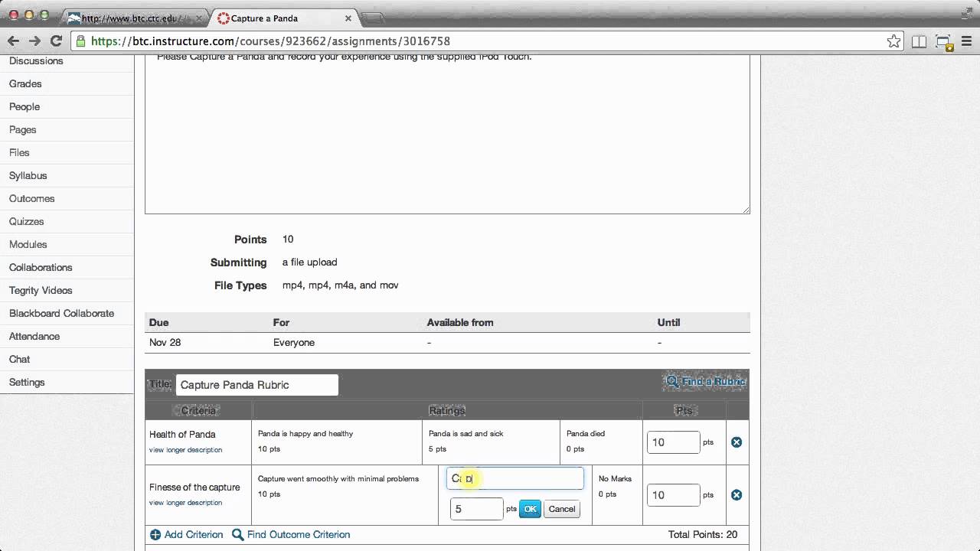
Task: Open Blackboard Collaborate in course navigation
Action: pos(61,313)
